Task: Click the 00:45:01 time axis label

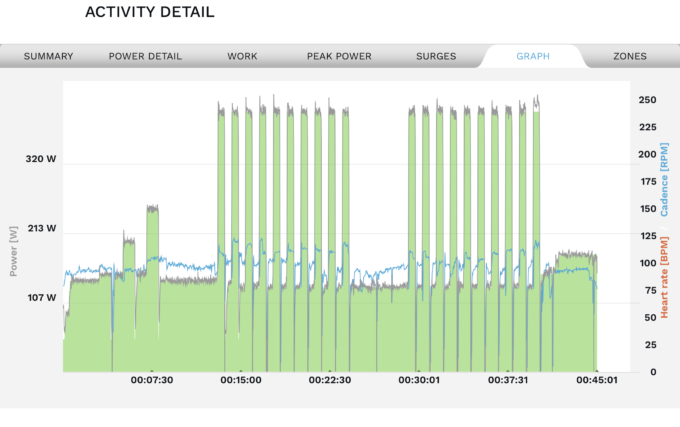Action: pos(597,380)
